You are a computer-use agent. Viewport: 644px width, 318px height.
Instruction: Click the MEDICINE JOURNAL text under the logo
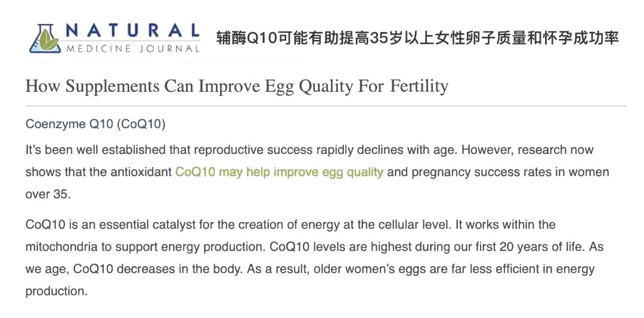tap(132, 49)
